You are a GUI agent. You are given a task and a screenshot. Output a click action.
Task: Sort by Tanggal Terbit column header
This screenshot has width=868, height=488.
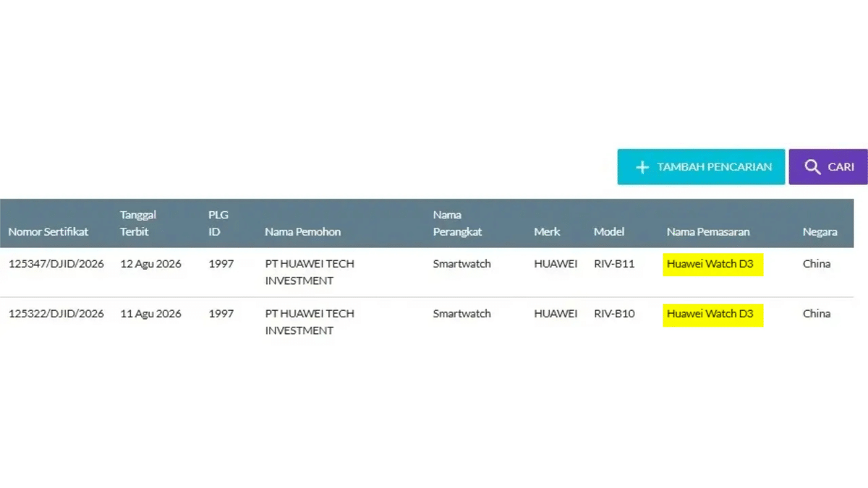[138, 223]
